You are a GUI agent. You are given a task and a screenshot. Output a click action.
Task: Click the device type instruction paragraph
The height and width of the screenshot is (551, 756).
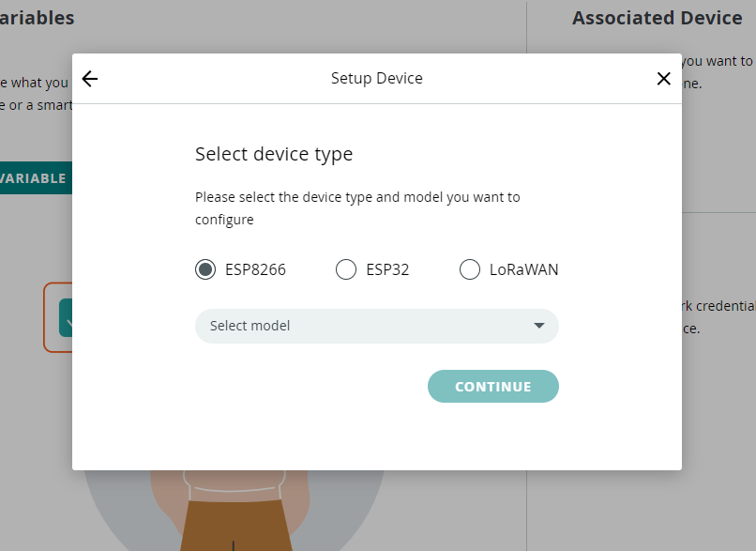(357, 208)
